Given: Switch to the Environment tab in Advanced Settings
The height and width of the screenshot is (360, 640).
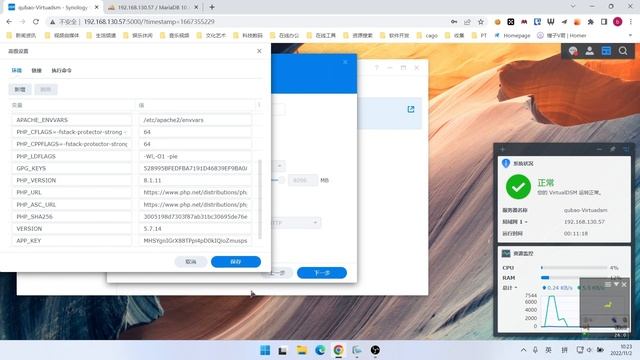Looking at the screenshot, I should 16,71.
